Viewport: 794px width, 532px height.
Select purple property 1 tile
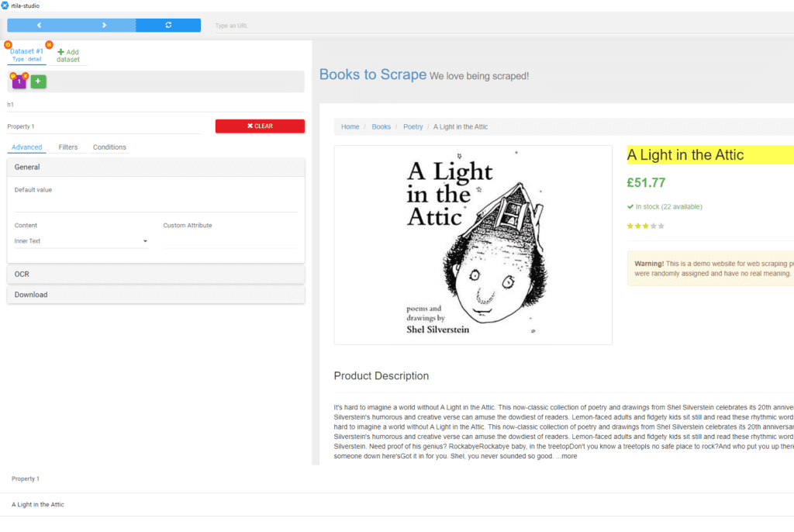coord(19,81)
